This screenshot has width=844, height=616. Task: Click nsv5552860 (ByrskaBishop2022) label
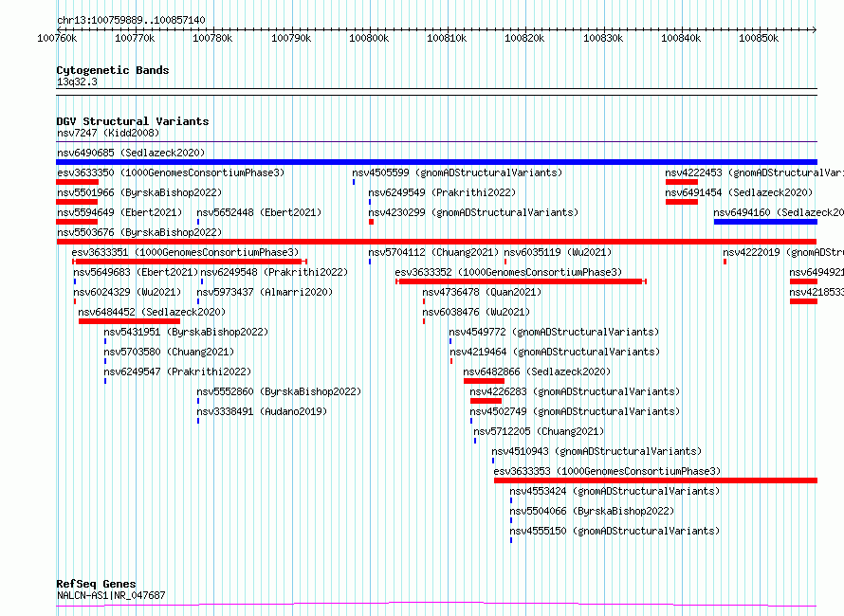(x=279, y=391)
